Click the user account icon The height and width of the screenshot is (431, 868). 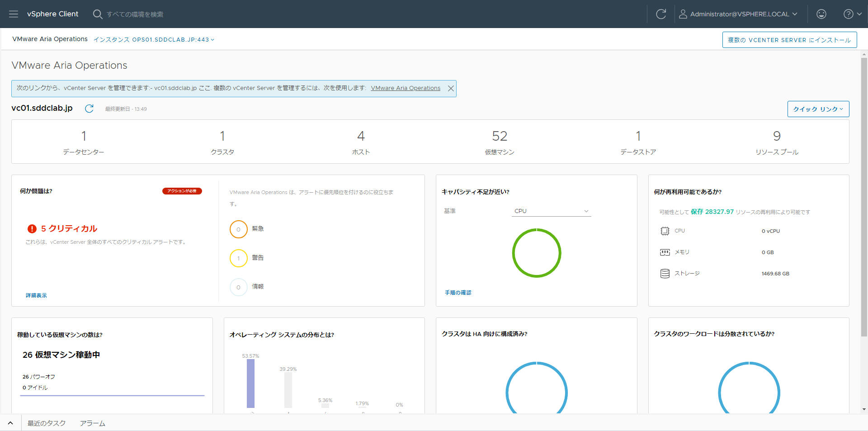(683, 14)
